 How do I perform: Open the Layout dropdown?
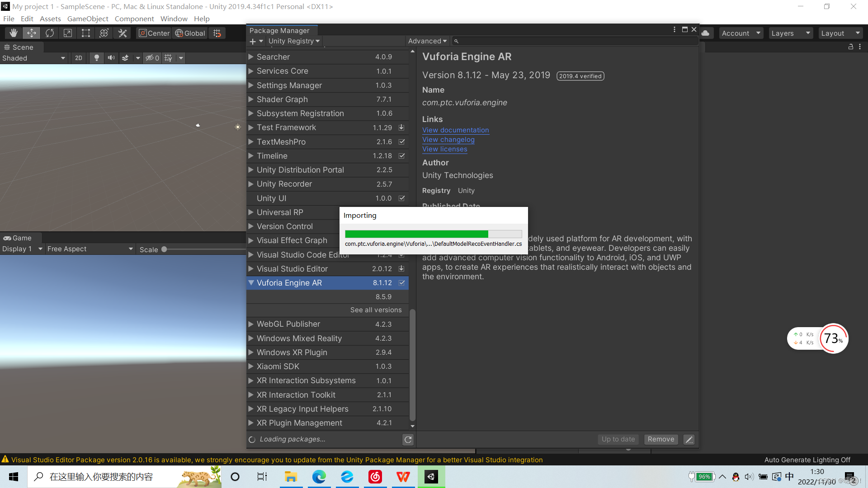pos(840,33)
